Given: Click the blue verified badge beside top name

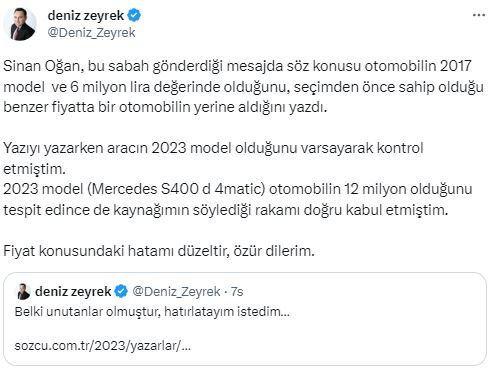Looking at the screenshot, I should click(x=134, y=15).
